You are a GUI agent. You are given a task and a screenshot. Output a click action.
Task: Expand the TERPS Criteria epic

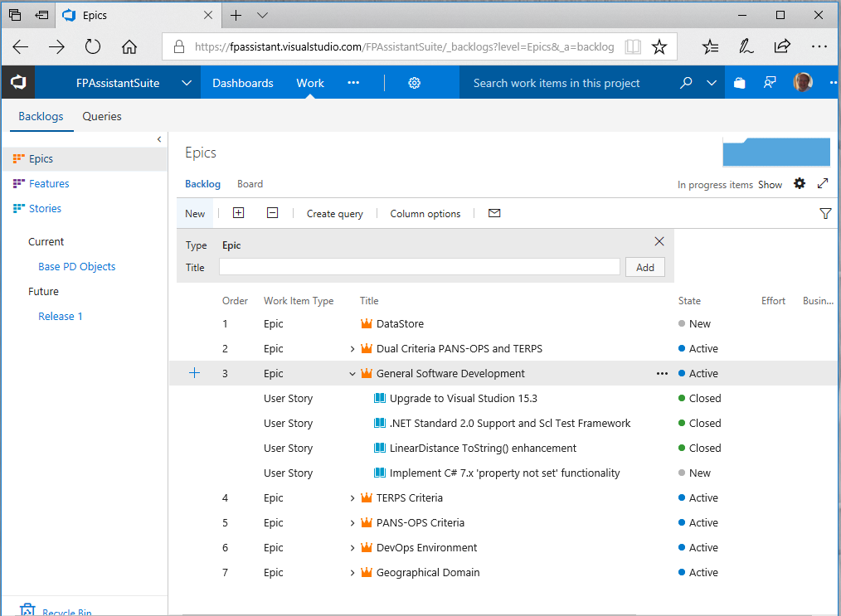[x=352, y=498]
